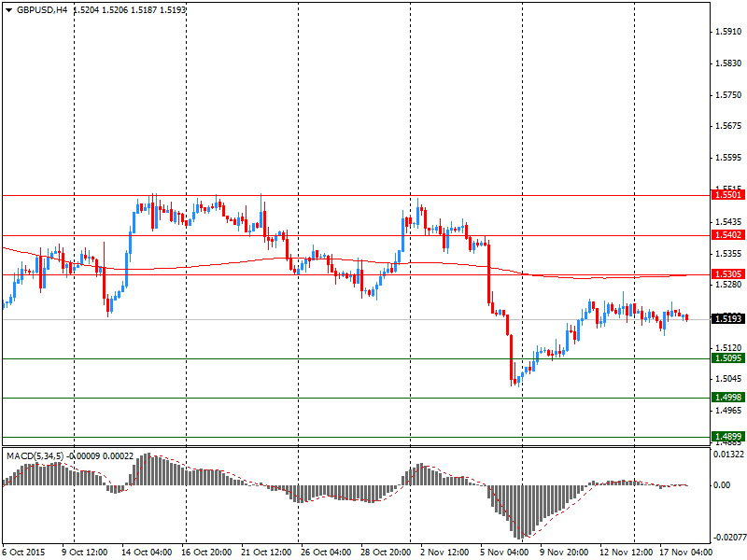The width and height of the screenshot is (747, 560).
Task: Select the 9 Nov 20:00 time label
Action: 564,553
